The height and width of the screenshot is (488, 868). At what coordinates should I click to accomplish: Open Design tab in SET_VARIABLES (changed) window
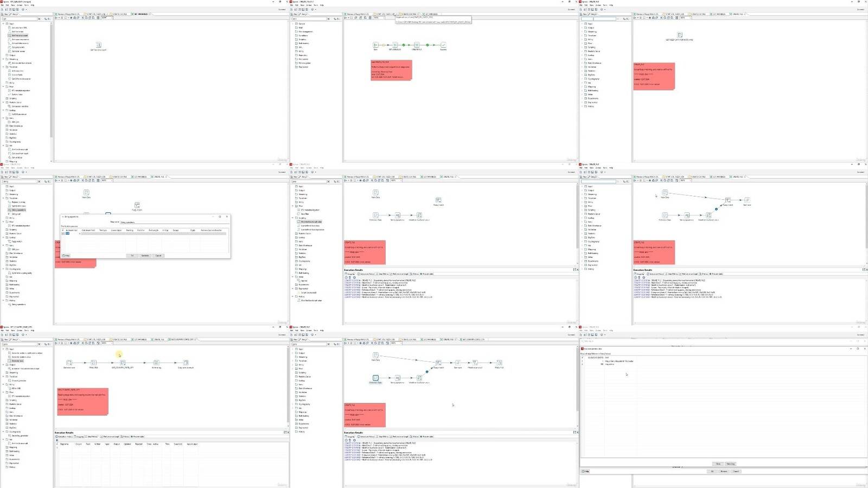[x=15, y=14]
